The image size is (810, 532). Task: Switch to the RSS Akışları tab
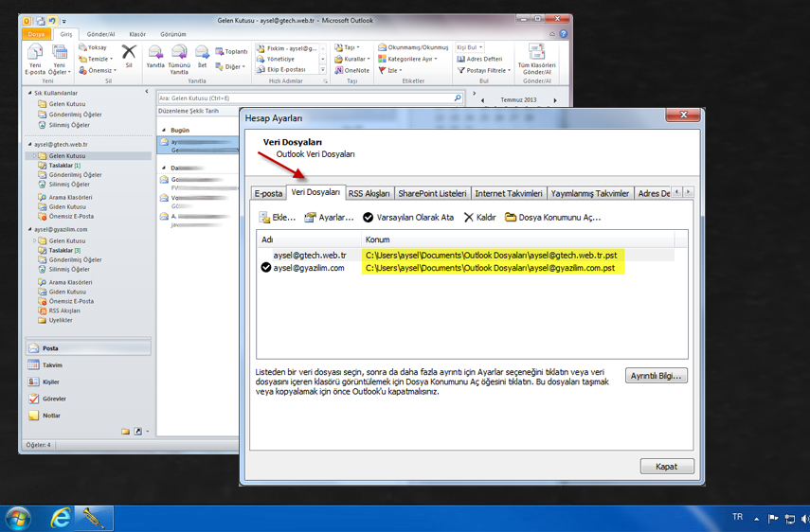coord(369,193)
